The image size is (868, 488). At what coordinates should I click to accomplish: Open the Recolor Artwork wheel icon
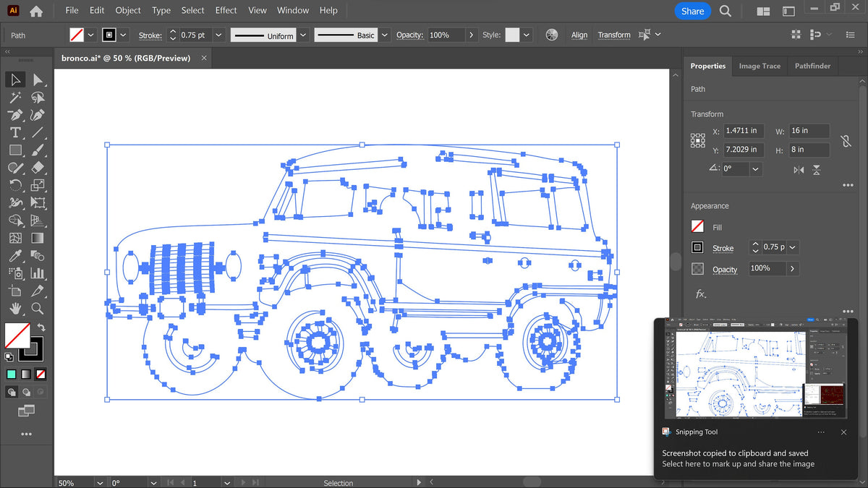(x=552, y=35)
